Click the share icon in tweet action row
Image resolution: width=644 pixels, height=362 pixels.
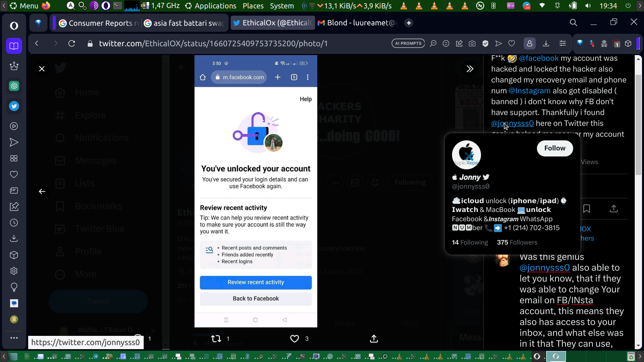pos(614,209)
